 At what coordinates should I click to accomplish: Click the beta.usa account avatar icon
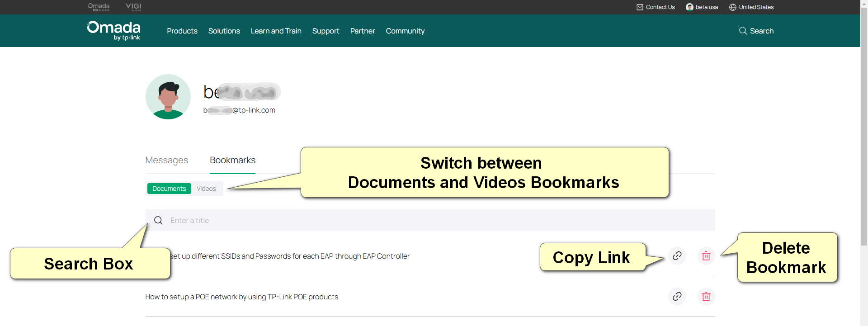point(689,7)
